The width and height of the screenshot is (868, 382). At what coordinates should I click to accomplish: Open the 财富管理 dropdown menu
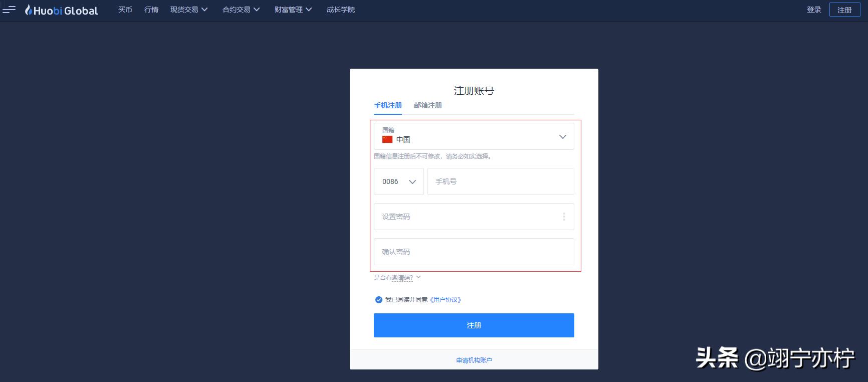[x=293, y=10]
